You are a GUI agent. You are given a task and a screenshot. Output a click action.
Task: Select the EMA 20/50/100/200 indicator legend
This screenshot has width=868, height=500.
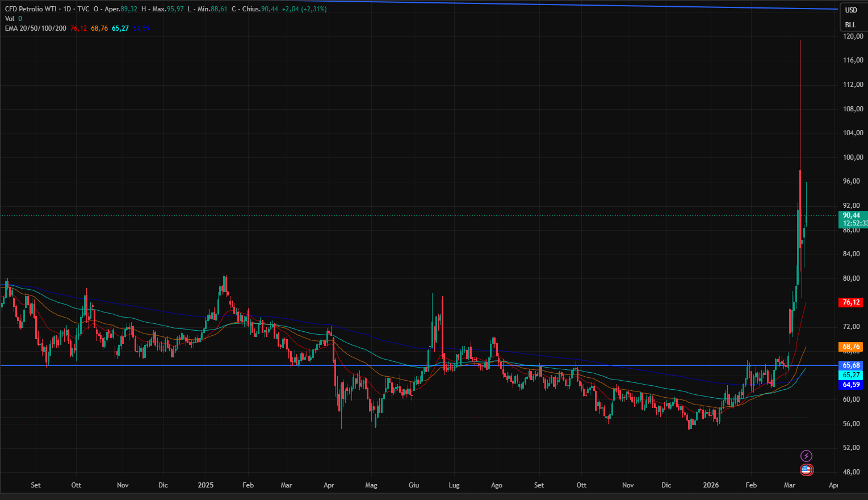click(x=35, y=28)
